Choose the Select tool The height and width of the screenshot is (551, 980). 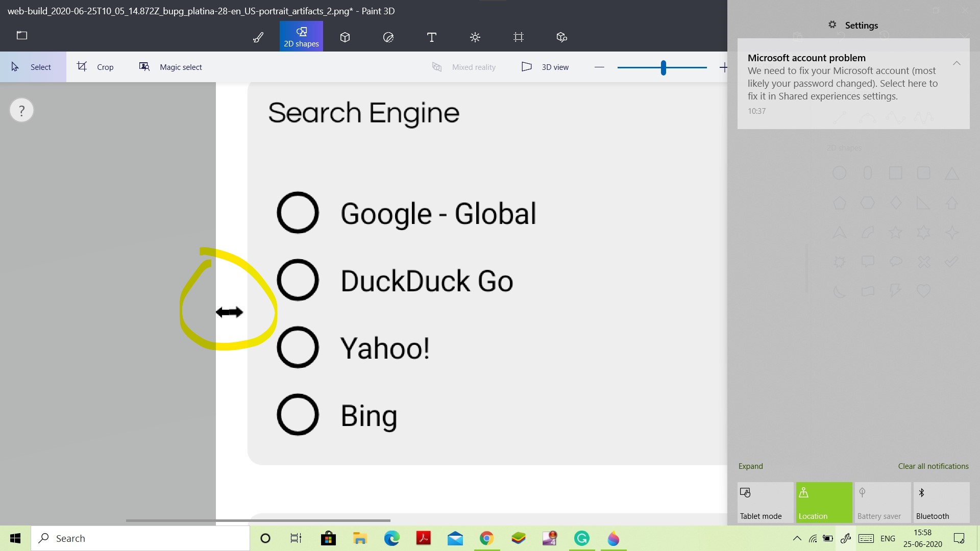(x=33, y=67)
